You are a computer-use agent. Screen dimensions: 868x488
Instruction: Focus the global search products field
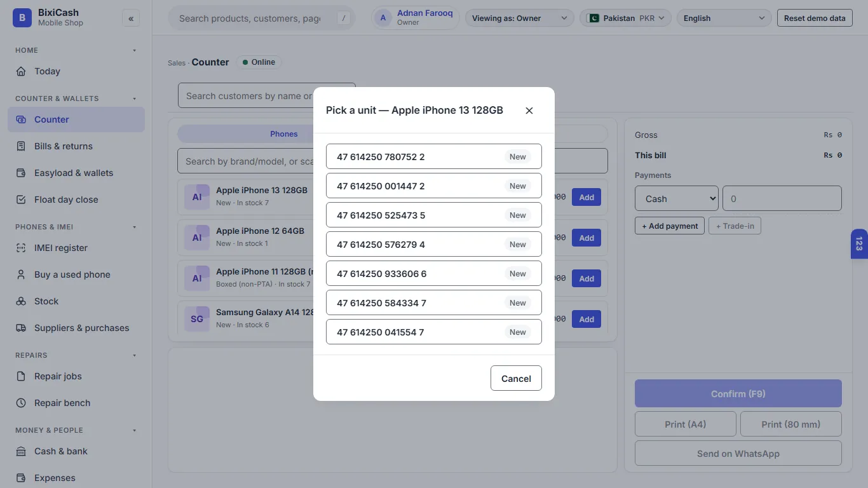tap(261, 18)
